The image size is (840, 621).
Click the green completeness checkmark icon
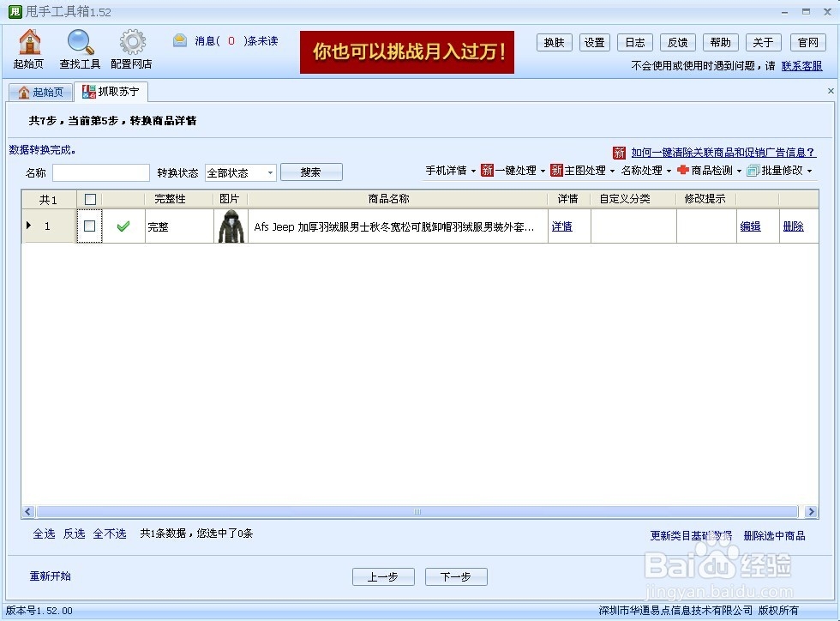123,226
